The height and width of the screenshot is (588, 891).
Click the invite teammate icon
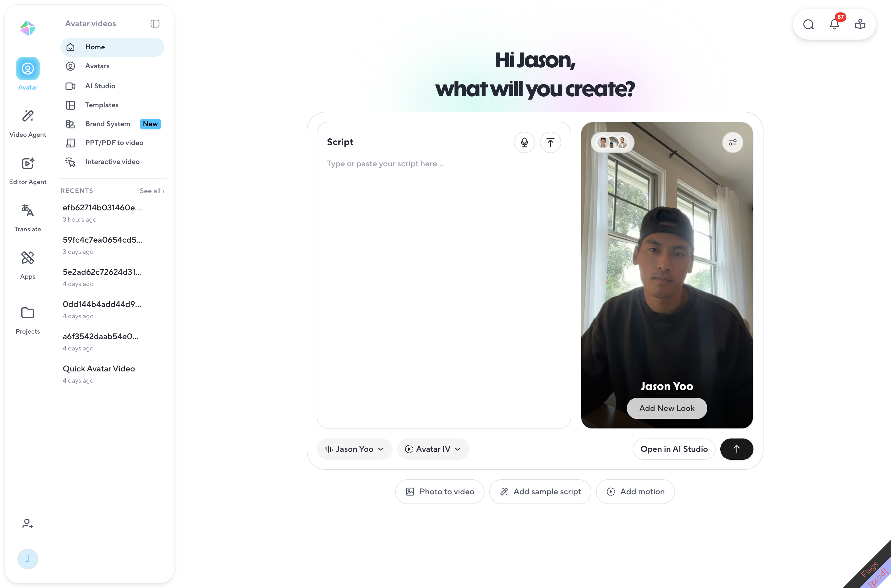28,524
